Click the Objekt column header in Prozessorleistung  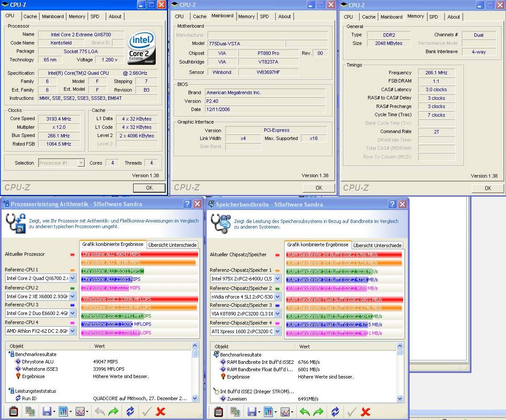click(x=48, y=346)
